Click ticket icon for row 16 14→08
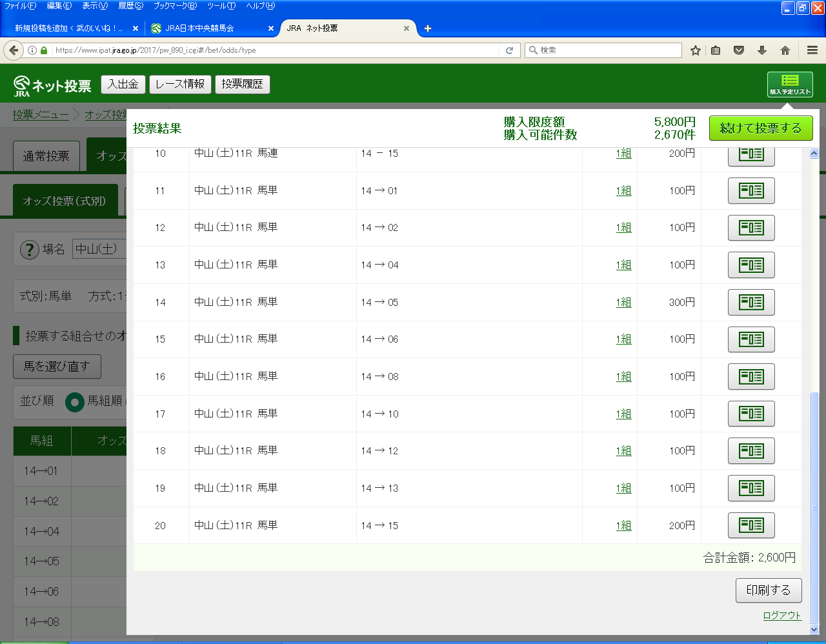Screen dimensions: 826x644 point(751,376)
